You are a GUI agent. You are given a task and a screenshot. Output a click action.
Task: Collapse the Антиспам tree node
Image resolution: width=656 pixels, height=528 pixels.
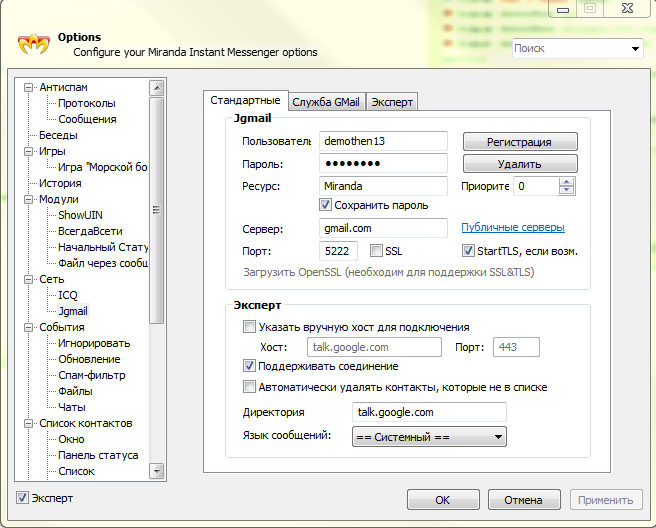28,87
